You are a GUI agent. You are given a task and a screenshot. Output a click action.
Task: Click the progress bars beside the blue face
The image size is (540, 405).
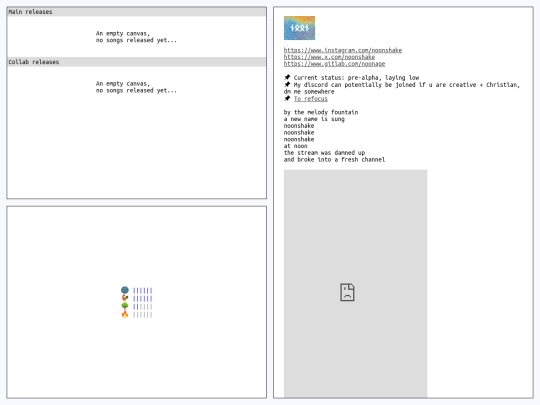143,290
